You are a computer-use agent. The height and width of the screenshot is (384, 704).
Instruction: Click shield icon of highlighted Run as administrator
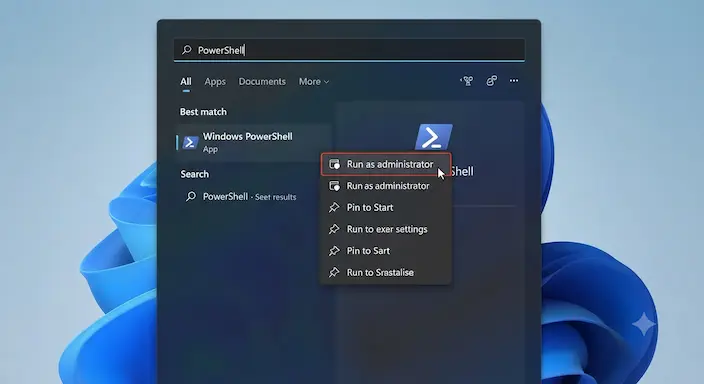[x=334, y=164]
